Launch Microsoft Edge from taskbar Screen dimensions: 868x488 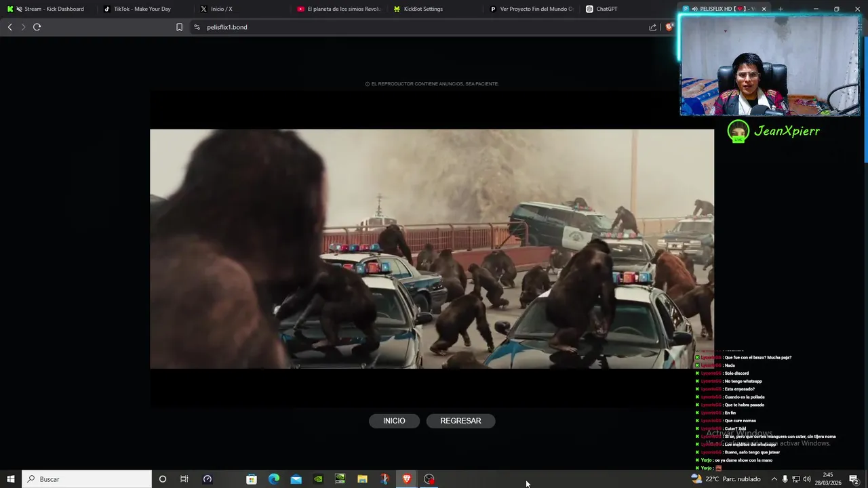(274, 479)
